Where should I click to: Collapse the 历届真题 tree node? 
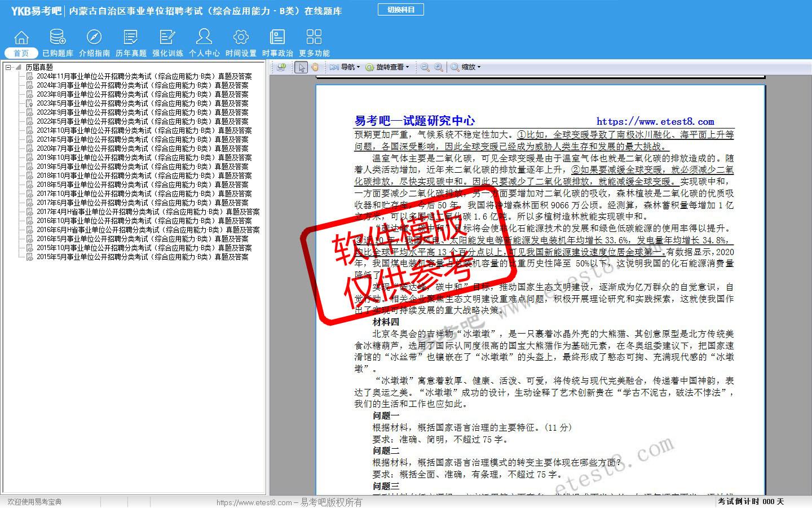pos(8,67)
